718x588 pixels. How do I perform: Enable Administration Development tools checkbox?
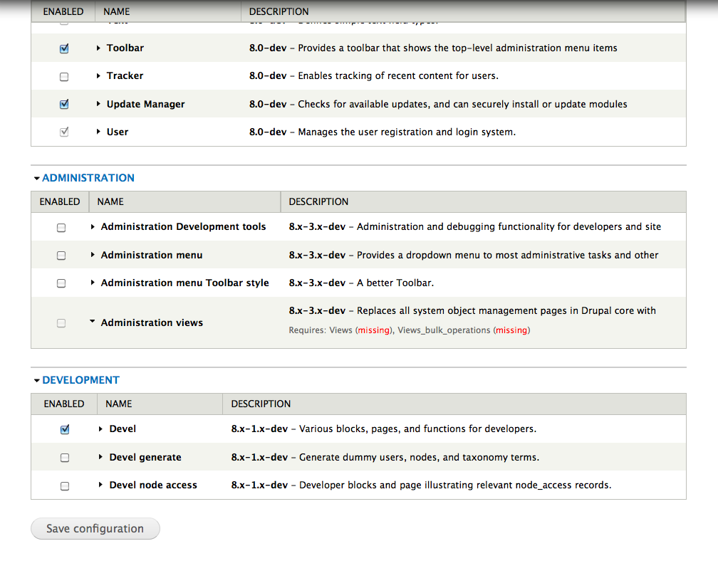(61, 227)
